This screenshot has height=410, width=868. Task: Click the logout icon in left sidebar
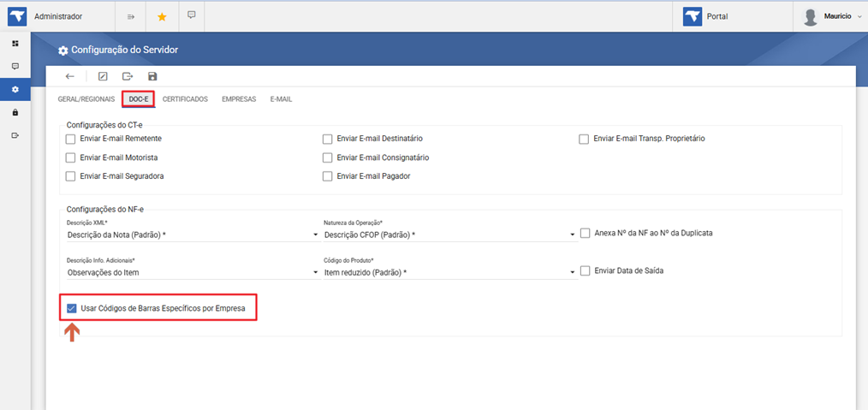click(x=15, y=135)
